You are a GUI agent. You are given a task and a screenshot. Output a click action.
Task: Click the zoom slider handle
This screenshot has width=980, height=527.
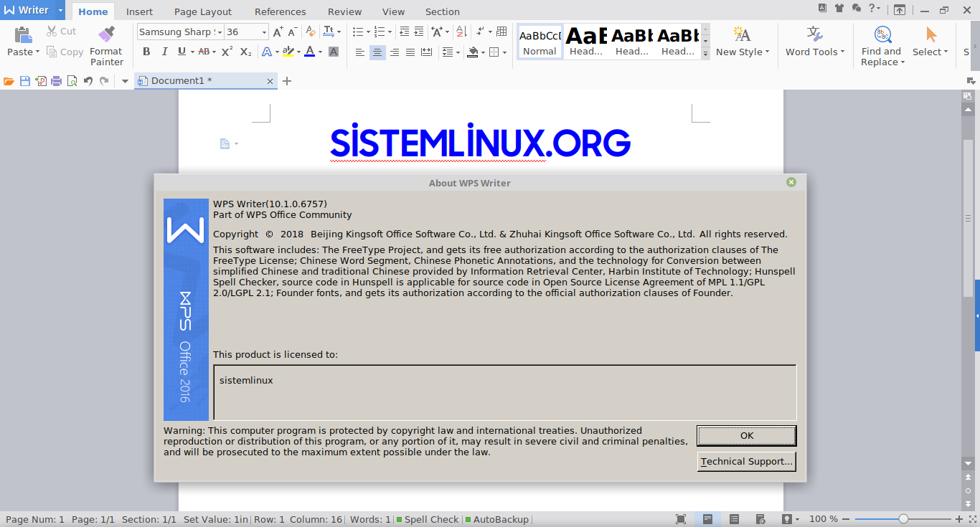[903, 519]
